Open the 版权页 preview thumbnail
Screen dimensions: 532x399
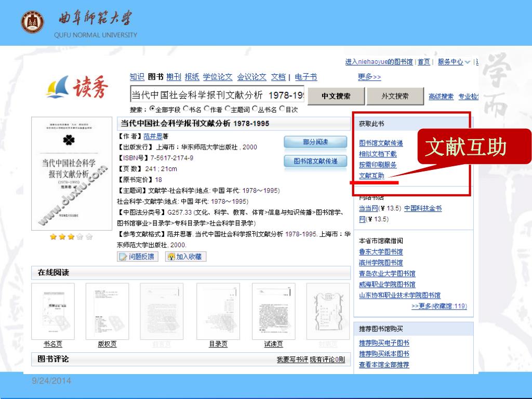pos(107,312)
